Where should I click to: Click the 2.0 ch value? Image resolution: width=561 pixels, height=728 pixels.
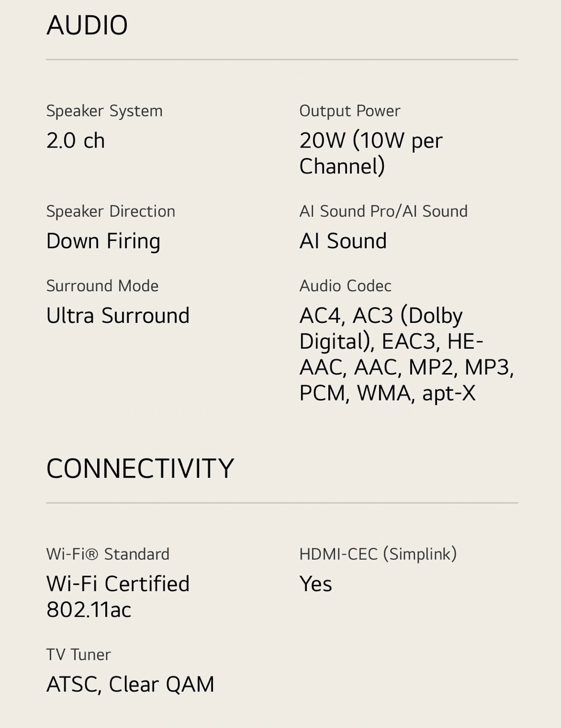click(x=75, y=141)
